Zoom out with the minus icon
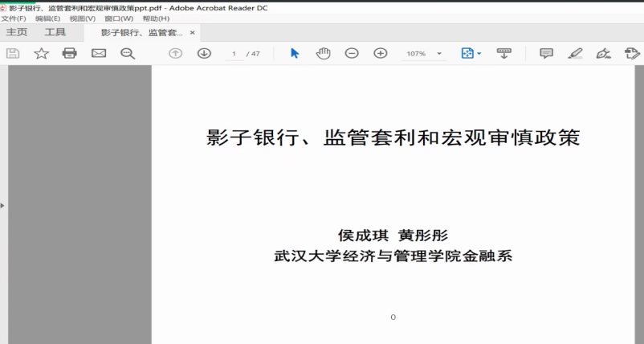The width and height of the screenshot is (644, 344). tap(352, 53)
